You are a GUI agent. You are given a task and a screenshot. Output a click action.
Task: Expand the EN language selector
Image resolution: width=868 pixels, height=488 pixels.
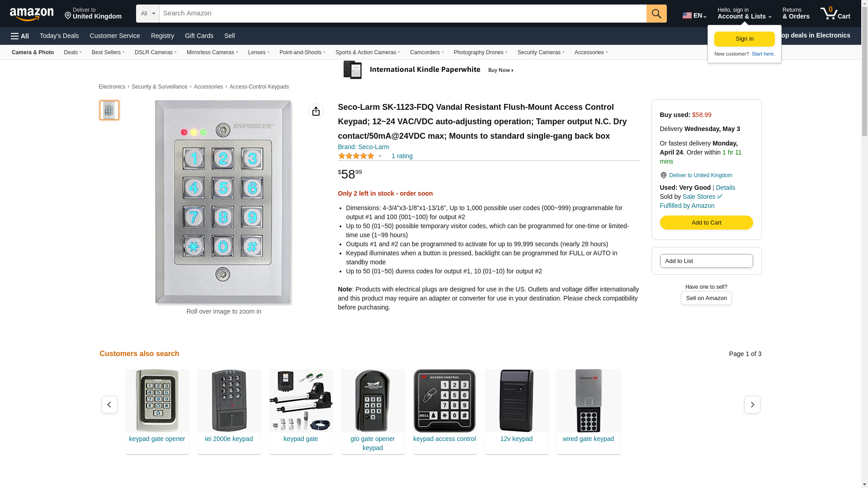click(694, 15)
